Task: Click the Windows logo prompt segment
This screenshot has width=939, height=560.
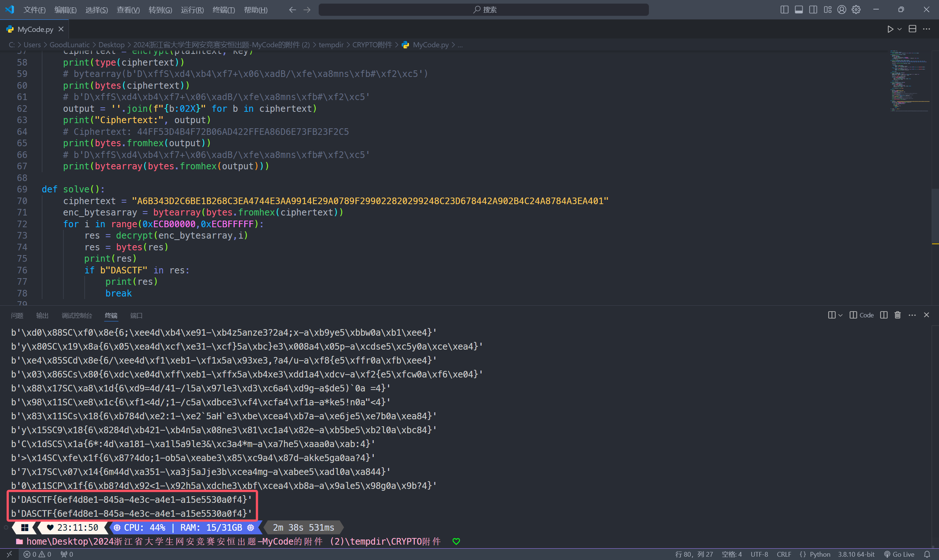Action: [25, 527]
